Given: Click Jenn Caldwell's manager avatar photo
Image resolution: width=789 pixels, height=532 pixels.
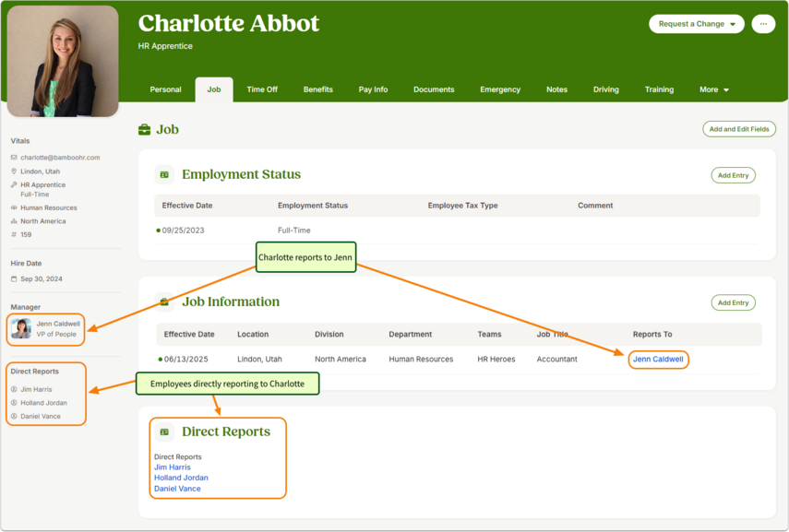Looking at the screenshot, I should [x=21, y=328].
